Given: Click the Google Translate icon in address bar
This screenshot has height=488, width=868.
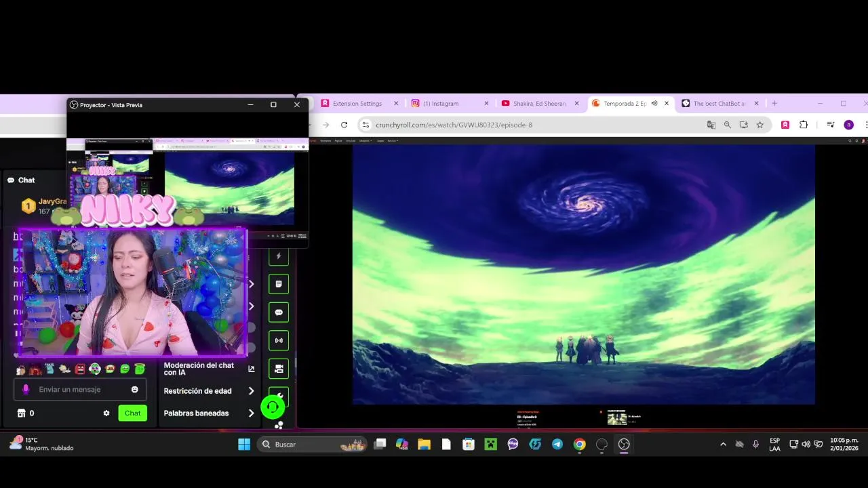Looking at the screenshot, I should [711, 125].
